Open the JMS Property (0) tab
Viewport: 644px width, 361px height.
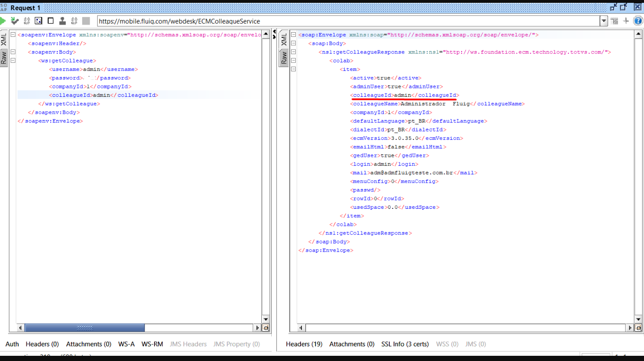[237, 344]
